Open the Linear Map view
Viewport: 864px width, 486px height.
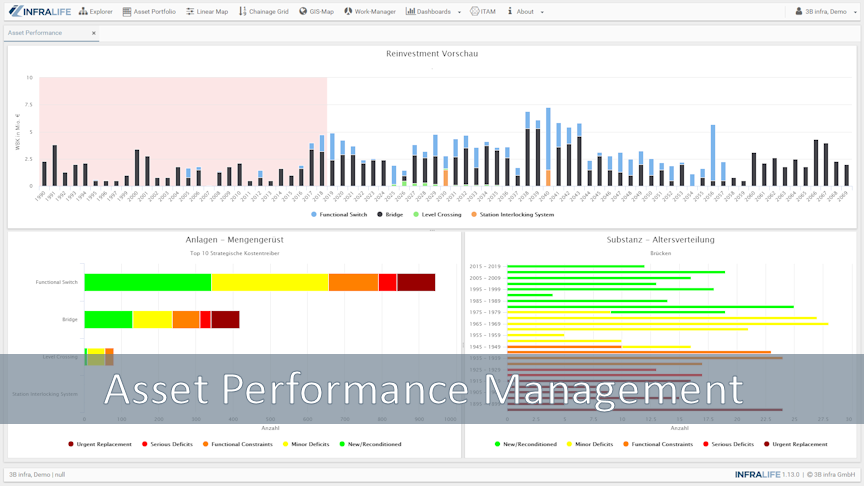[207, 12]
